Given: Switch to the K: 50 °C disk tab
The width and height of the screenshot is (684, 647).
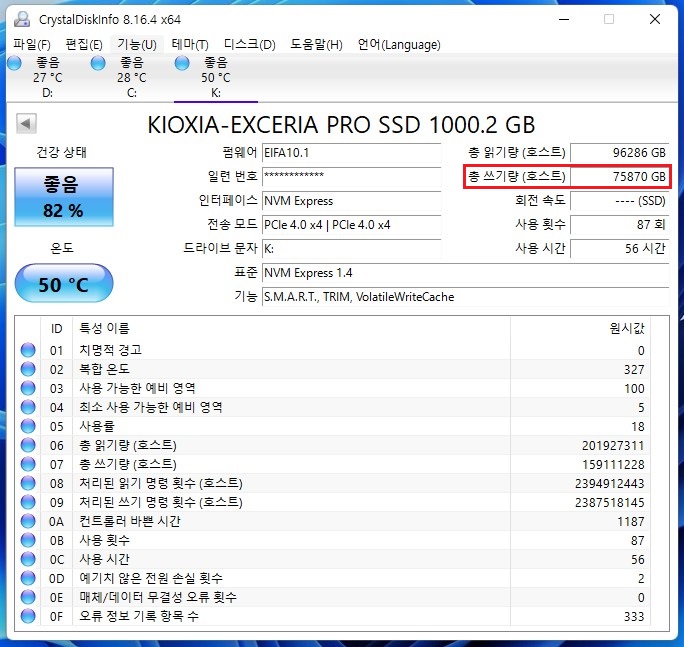Looking at the screenshot, I should (215, 78).
